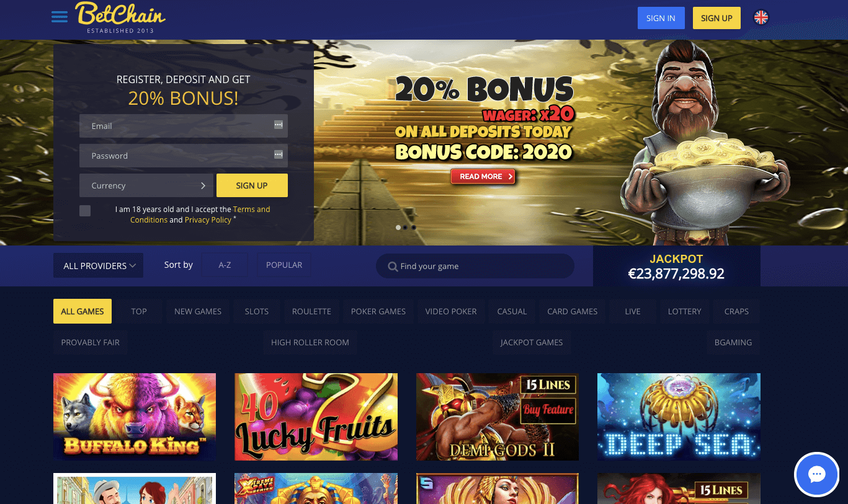The image size is (848, 504).
Task: Switch to the Slots category tab
Action: pos(257,311)
